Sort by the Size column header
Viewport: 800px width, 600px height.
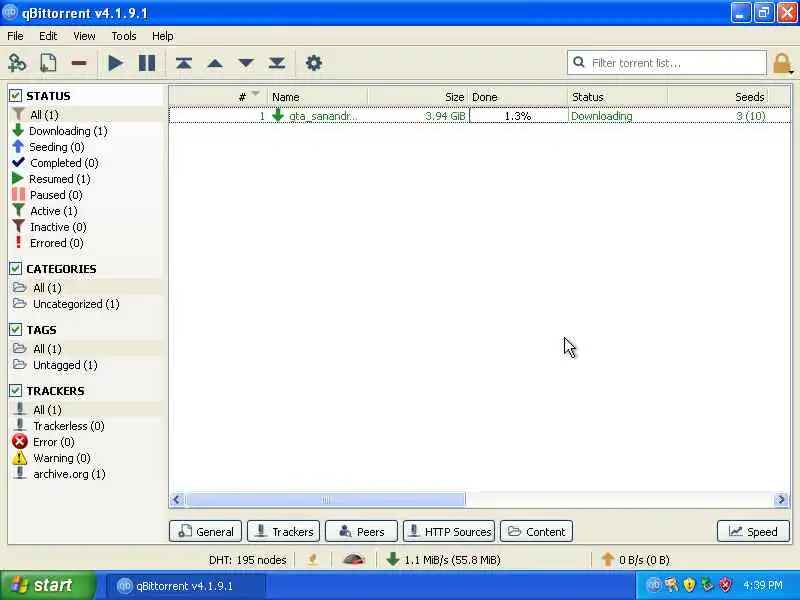tap(418, 96)
